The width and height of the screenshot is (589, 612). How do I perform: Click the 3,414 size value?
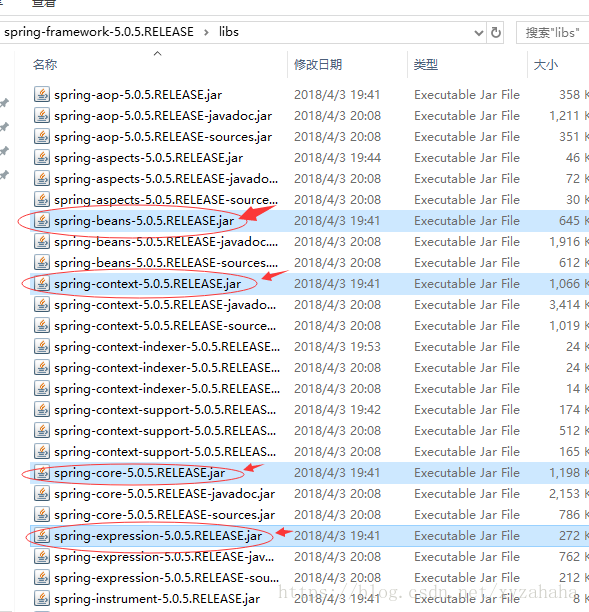564,305
